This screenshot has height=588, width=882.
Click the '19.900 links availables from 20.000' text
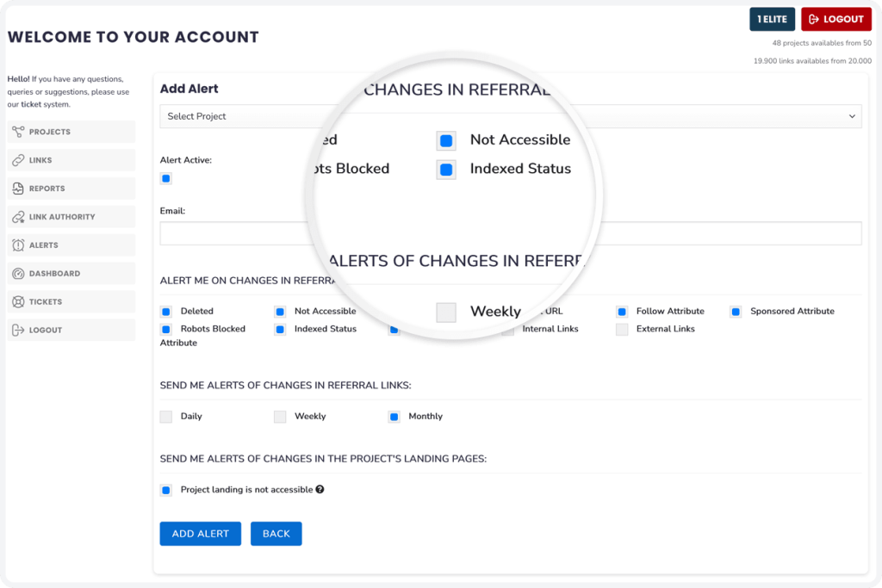pyautogui.click(x=813, y=61)
